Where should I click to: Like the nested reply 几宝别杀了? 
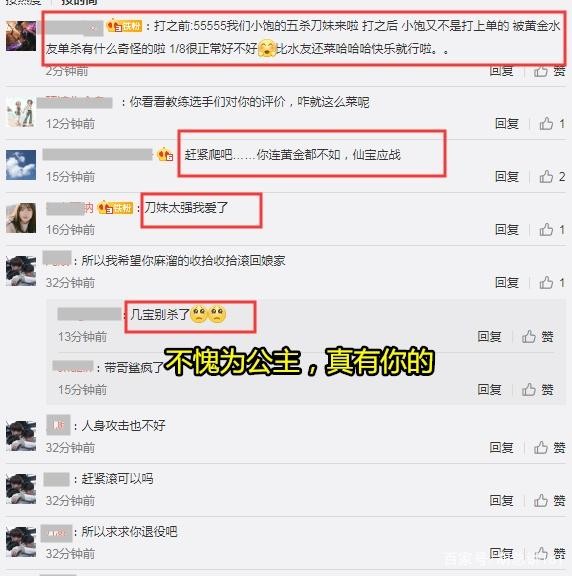pyautogui.click(x=537, y=336)
